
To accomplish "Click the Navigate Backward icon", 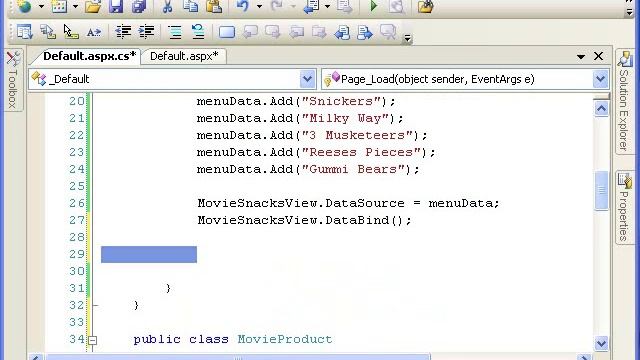I will click(311, 7).
